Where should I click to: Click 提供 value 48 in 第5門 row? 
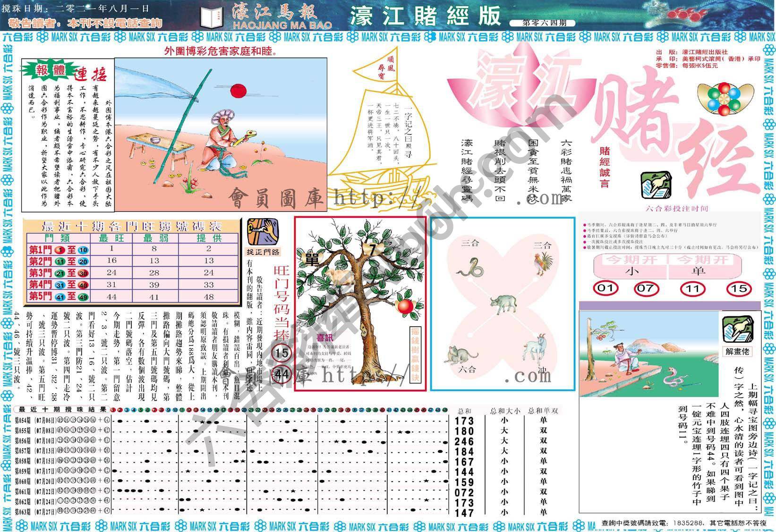209,296
